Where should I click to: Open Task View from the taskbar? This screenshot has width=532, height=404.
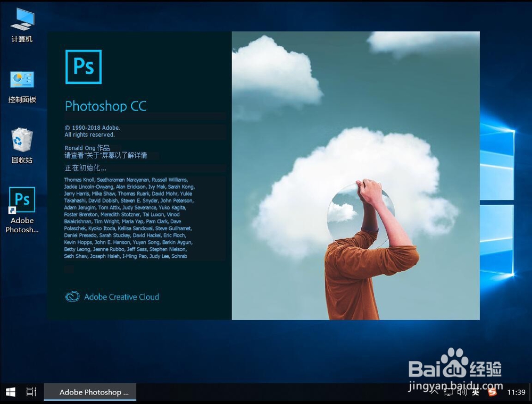pos(31,392)
